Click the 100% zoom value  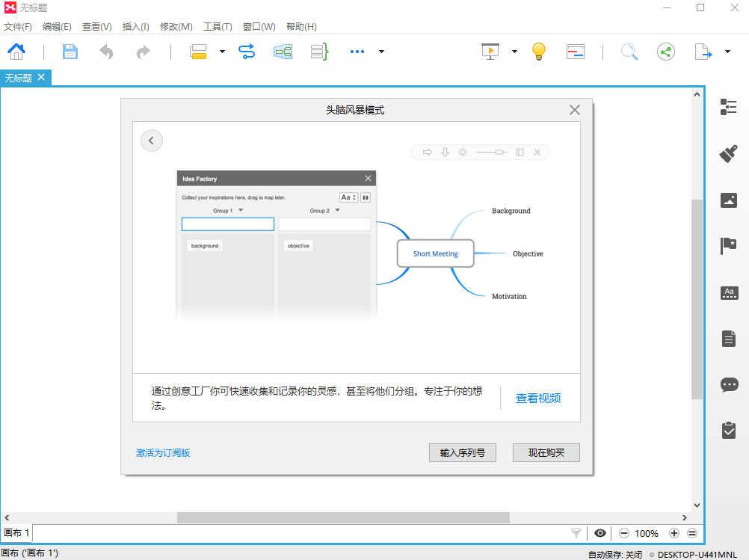click(647, 533)
